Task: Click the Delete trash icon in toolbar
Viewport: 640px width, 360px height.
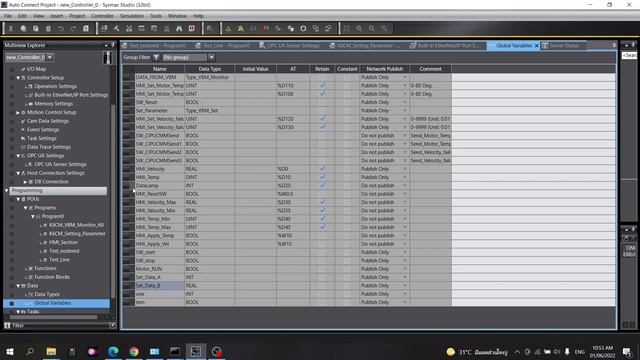Action: [x=48, y=29]
